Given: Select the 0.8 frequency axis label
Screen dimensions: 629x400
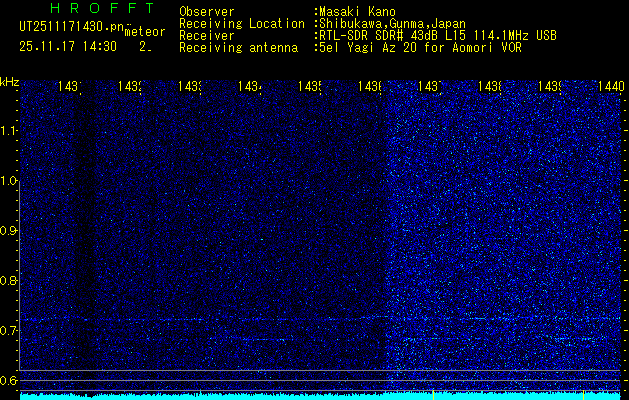Looking at the screenshot, I should pos(9,280).
